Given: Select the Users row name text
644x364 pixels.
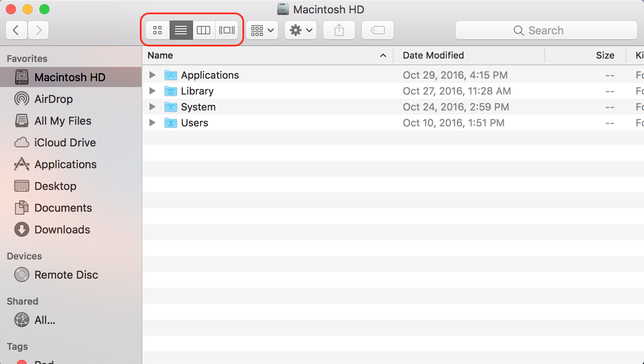Looking at the screenshot, I should pos(195,123).
